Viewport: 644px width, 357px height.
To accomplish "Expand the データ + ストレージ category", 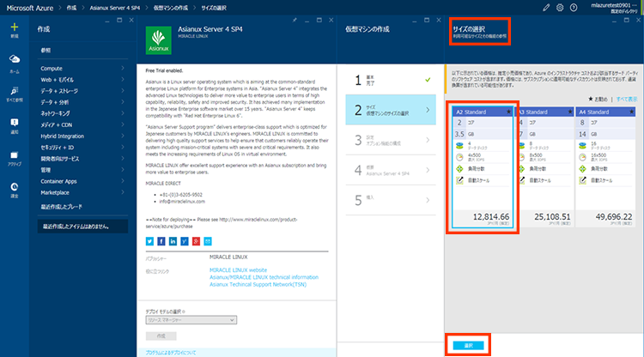I will coord(82,91).
